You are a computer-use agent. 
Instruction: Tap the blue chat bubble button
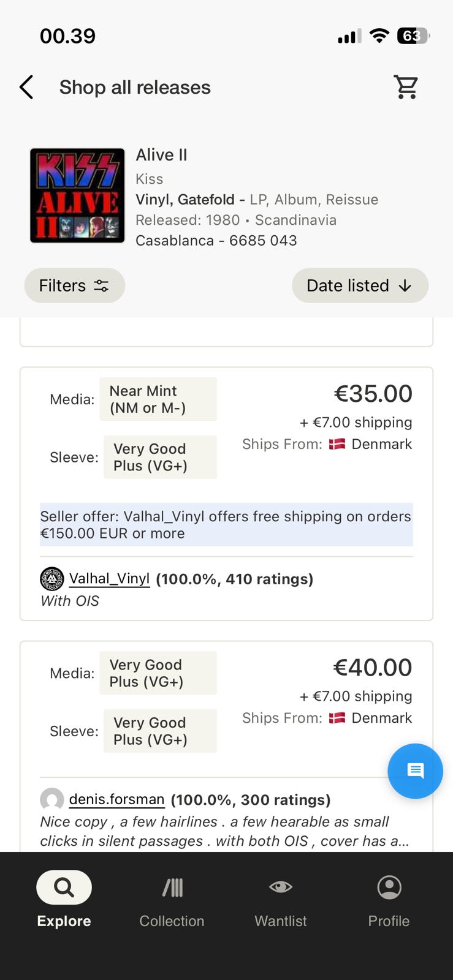coord(415,771)
